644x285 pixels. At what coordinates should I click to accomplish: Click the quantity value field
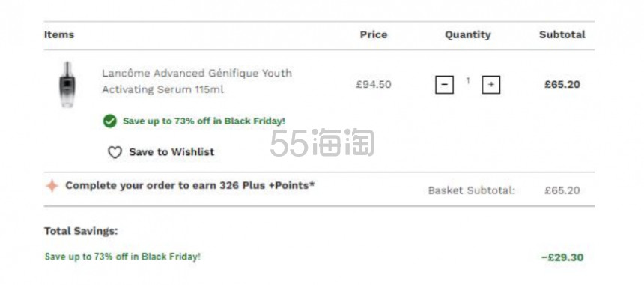coord(468,81)
